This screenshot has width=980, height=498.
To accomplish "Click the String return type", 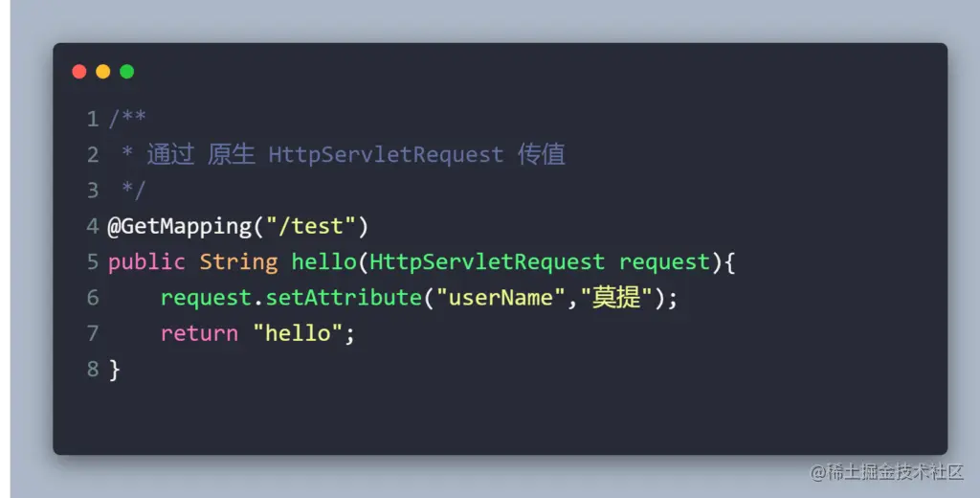I will [x=238, y=262].
